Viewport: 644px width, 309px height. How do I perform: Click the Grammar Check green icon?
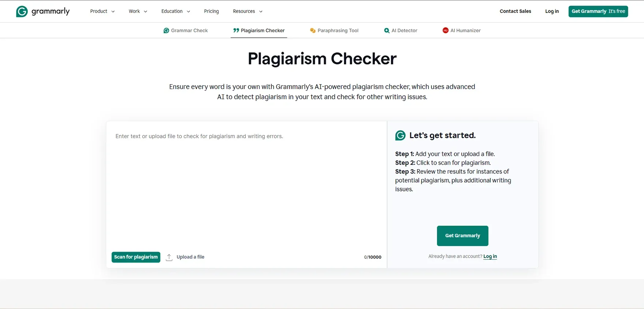166,30
